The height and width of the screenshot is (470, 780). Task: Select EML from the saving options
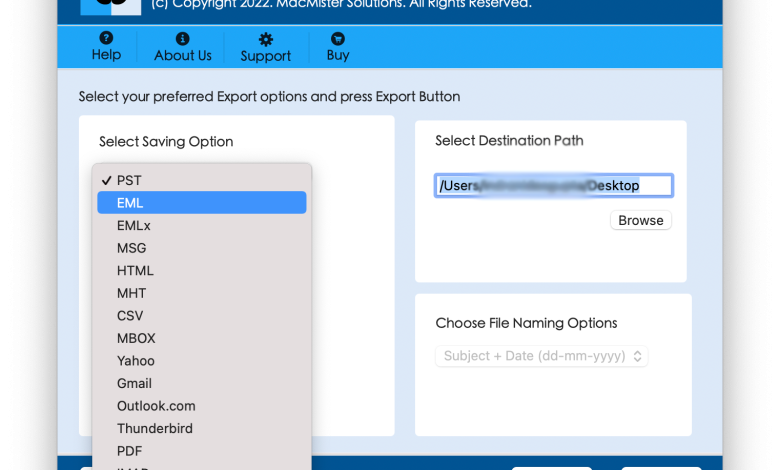point(201,202)
